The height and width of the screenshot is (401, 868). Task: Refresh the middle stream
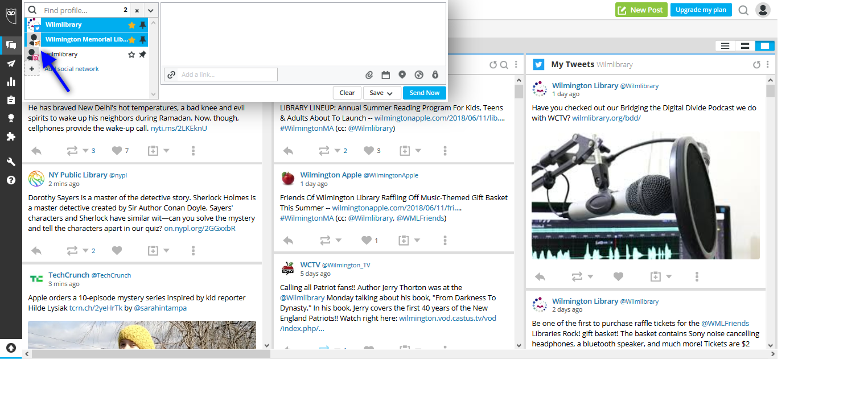493,65
